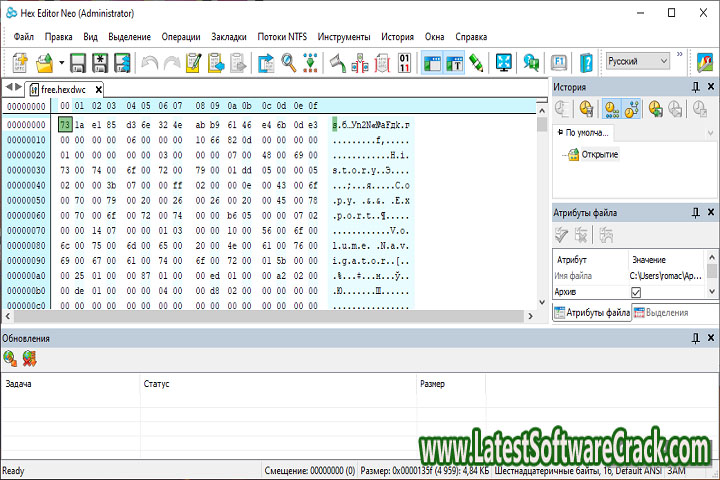Open the История menu
The width and height of the screenshot is (720, 480).
(397, 37)
